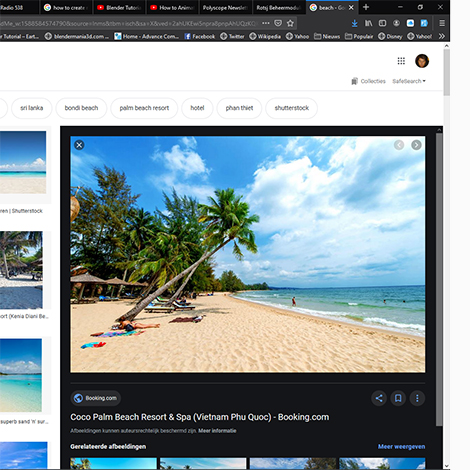Open the Shutterstock beach thumbnail
The image size is (470, 470).
pos(23,162)
